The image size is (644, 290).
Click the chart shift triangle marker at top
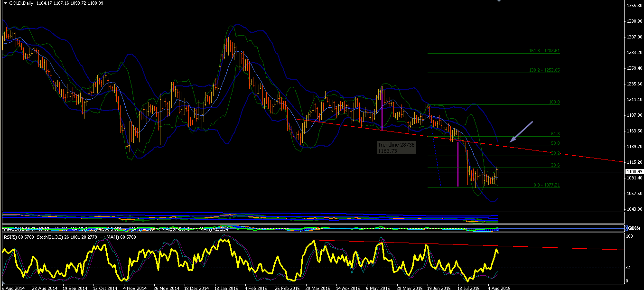click(498, 1)
